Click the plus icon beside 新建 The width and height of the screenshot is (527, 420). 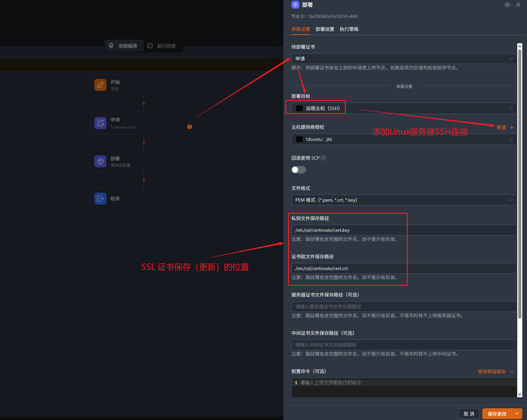click(512, 127)
